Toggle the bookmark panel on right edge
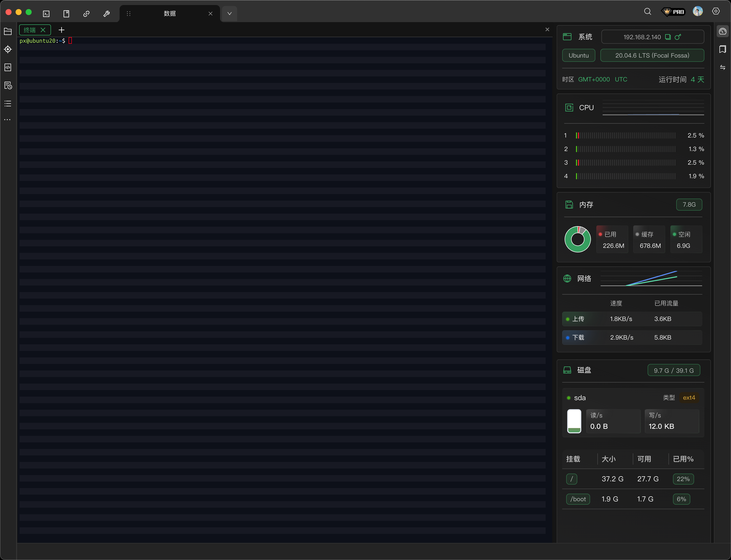Viewport: 731px width, 560px height. 722,49
